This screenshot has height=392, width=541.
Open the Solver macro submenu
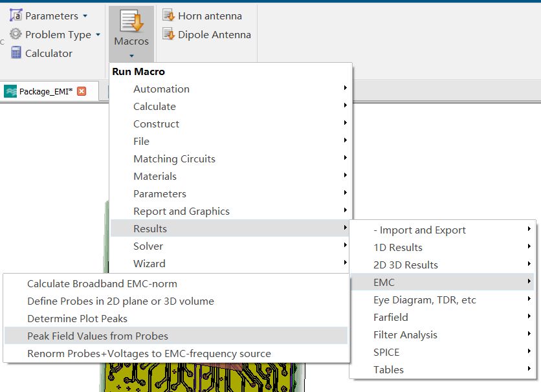230,246
